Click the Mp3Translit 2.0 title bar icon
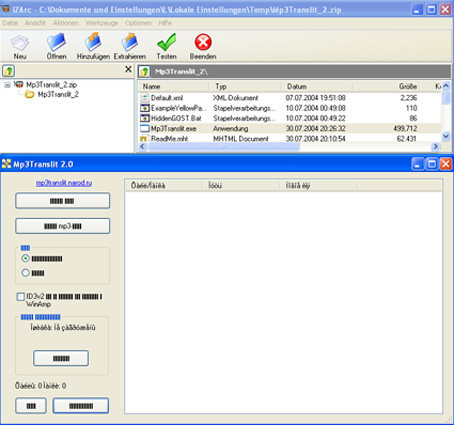The width and height of the screenshot is (454, 425). click(6, 164)
